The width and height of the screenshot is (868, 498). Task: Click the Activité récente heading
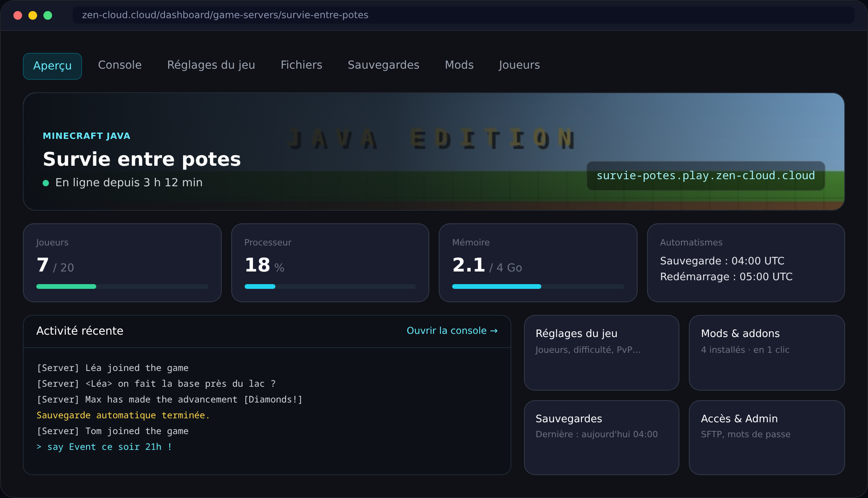[x=80, y=331]
